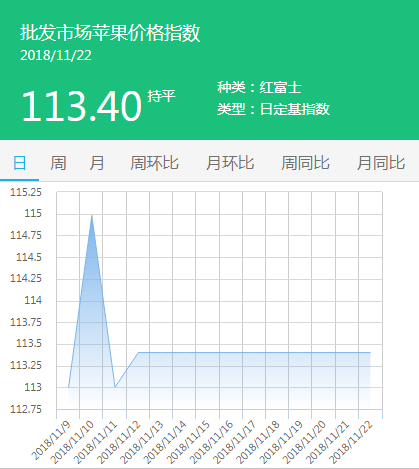Click the 类型：日定基指数 label
Screen dimensions: 419x469
tap(274, 109)
